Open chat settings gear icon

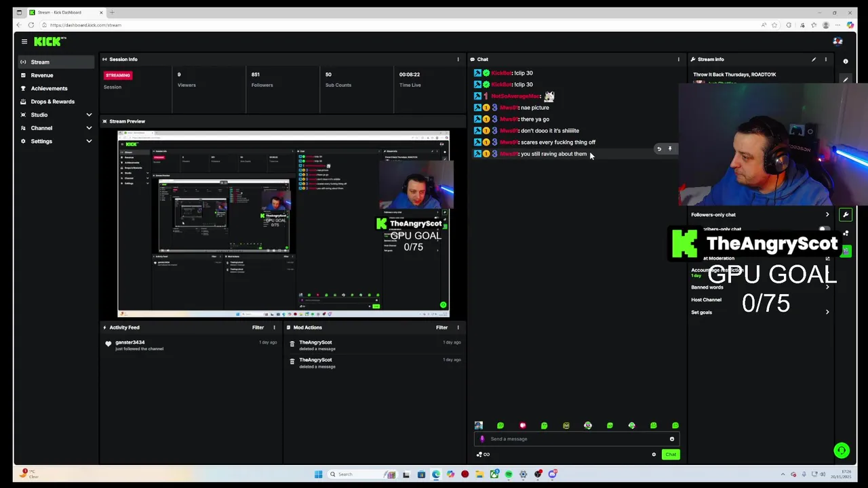point(654,455)
